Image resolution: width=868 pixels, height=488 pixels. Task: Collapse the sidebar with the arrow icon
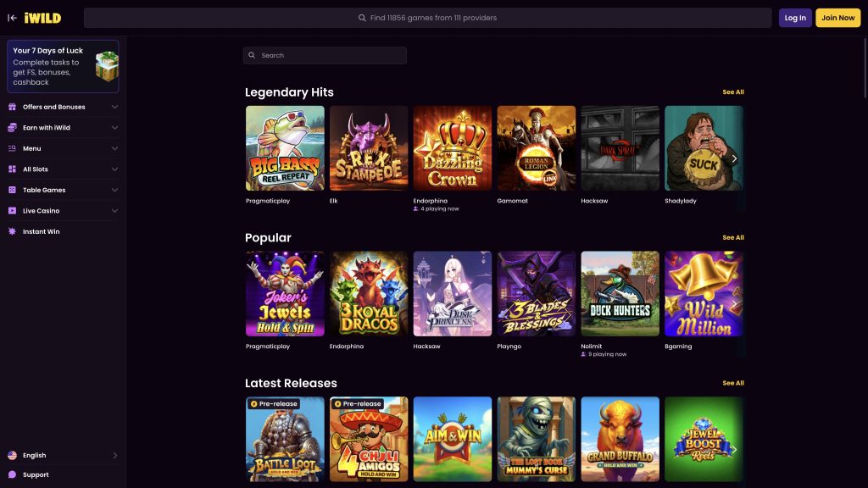pyautogui.click(x=12, y=18)
